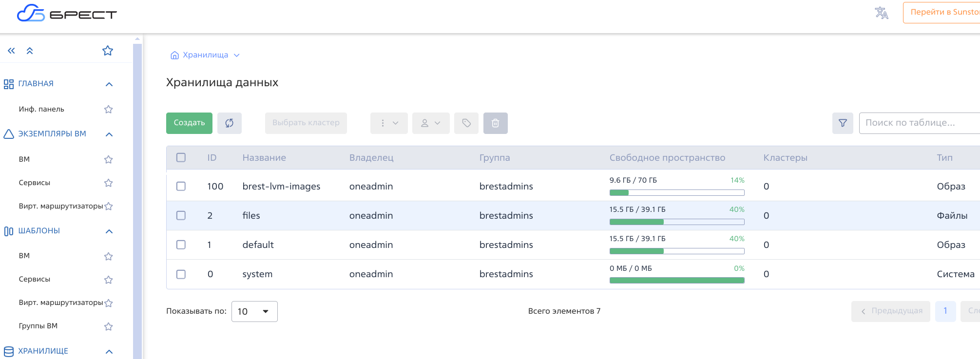This screenshot has width=980, height=359.
Task: Click the trash delete icon button
Action: [x=495, y=123]
